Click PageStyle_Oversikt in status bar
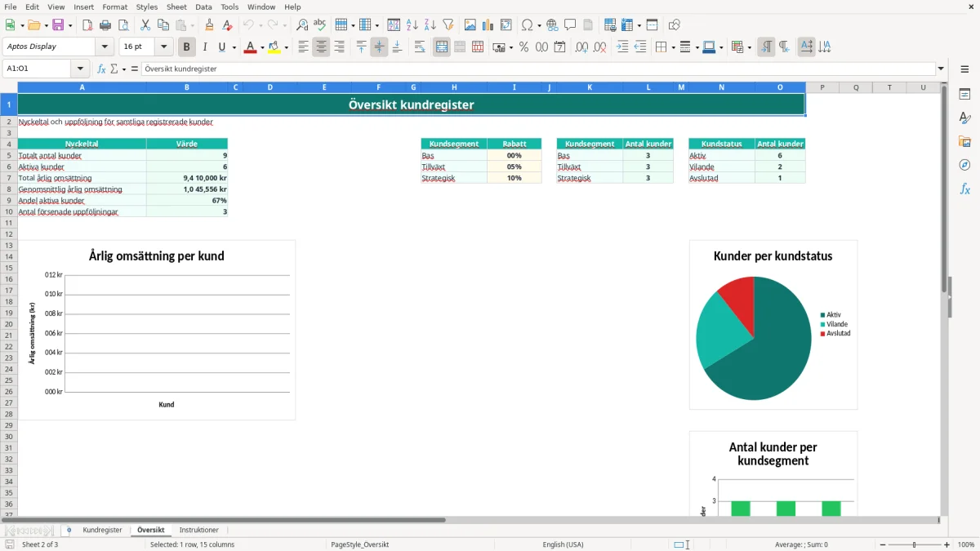This screenshot has height=551, width=980. [359, 544]
